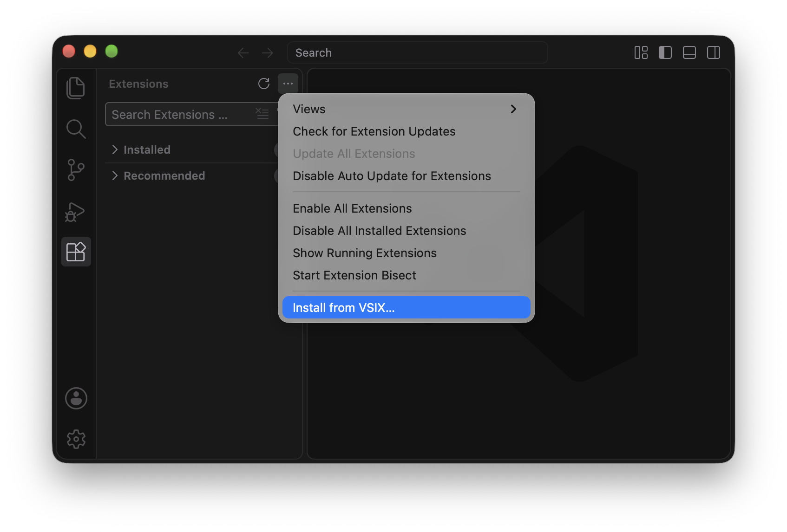Viewport: 787px width, 532px height.
Task: Open the Manage gear icon
Action: [76, 439]
